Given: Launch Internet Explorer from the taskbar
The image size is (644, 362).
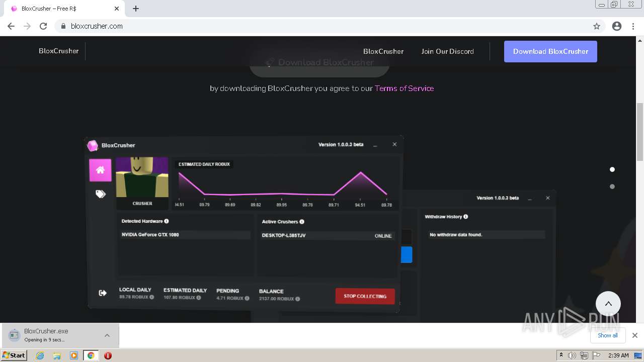Looking at the screenshot, I should pos(40,355).
